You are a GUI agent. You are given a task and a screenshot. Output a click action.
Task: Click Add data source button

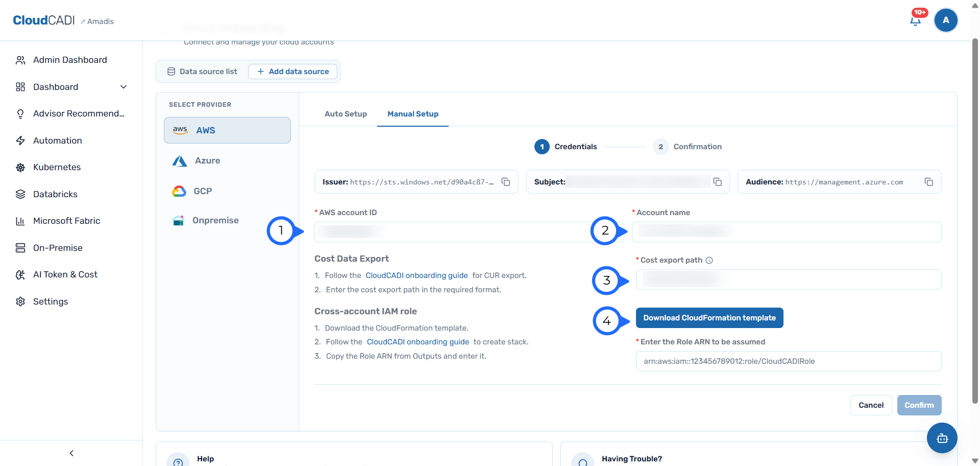[293, 72]
